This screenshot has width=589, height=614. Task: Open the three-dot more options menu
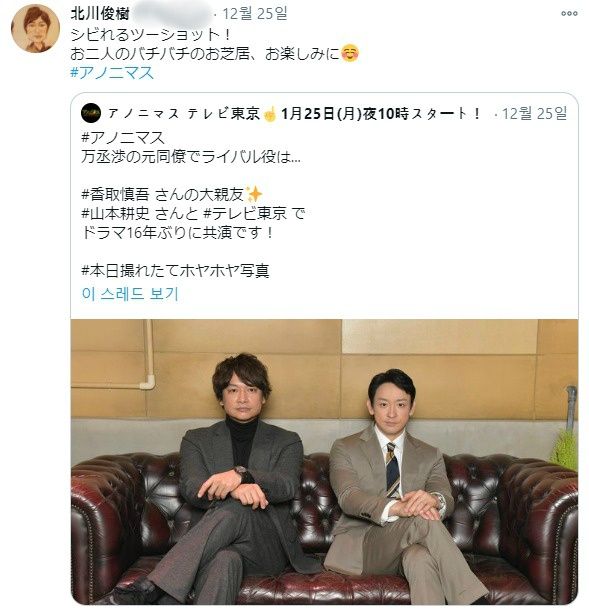point(569,13)
